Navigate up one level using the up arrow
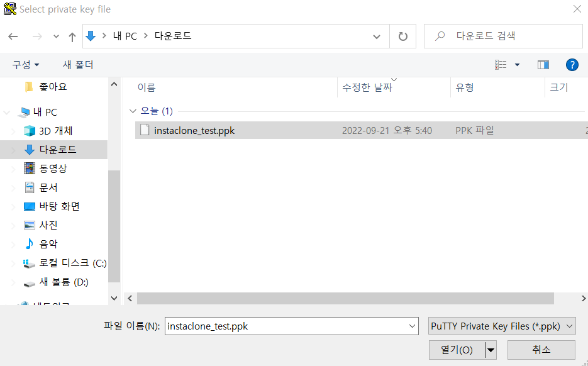This screenshot has width=588, height=366. [x=72, y=36]
